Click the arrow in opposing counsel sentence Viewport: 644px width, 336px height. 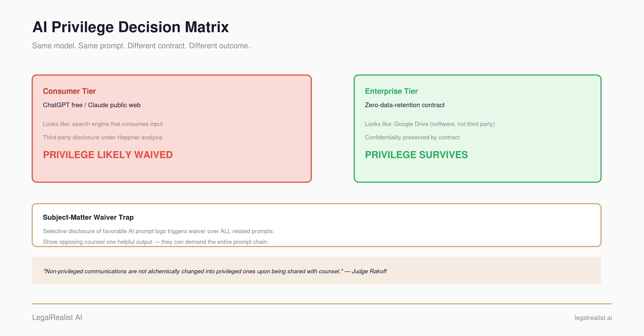click(x=157, y=242)
